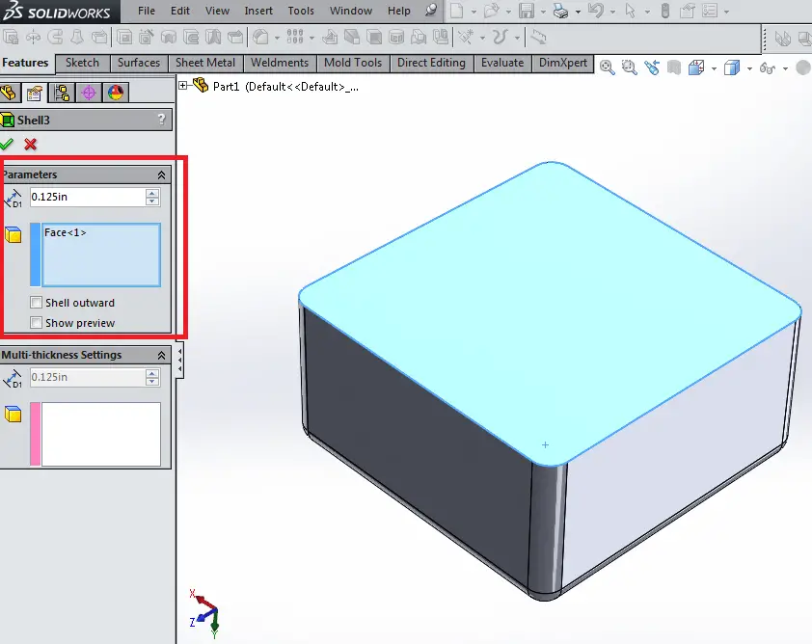This screenshot has width=812, height=644.
Task: Open View Orientation cube icon
Action: click(697, 67)
